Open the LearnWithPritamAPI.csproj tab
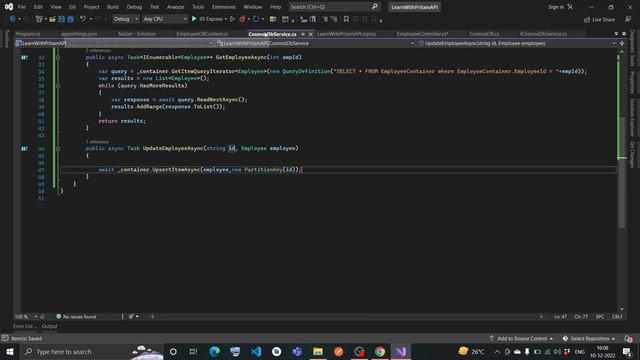The height and width of the screenshot is (360, 640). pos(346,34)
